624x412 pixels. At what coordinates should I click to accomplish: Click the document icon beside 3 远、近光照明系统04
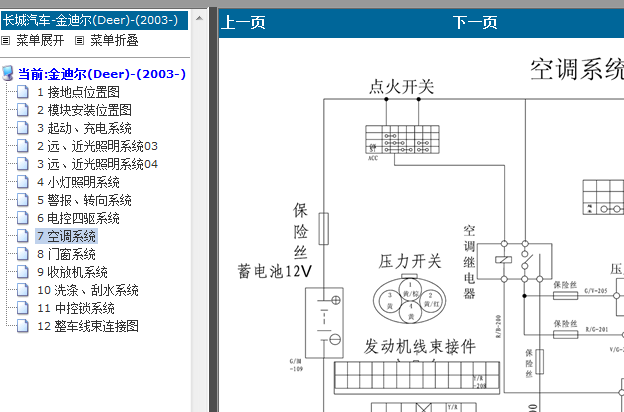tap(23, 164)
